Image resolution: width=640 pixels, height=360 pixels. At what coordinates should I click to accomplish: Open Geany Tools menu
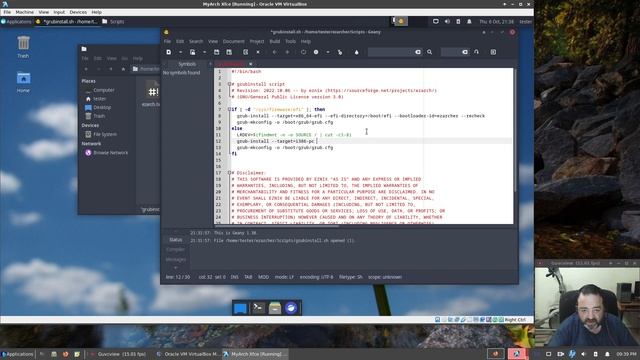[290, 42]
